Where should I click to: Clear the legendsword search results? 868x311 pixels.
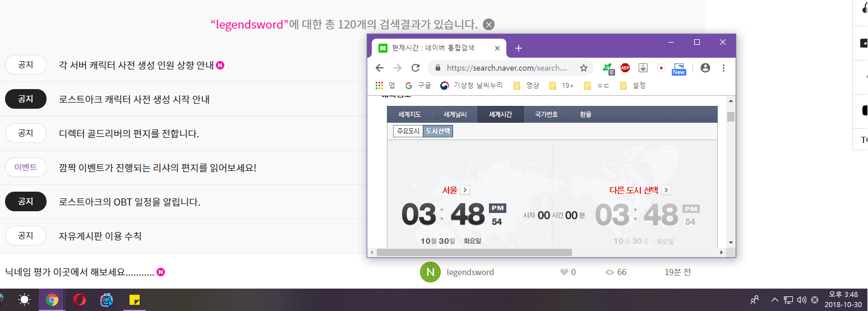click(489, 25)
